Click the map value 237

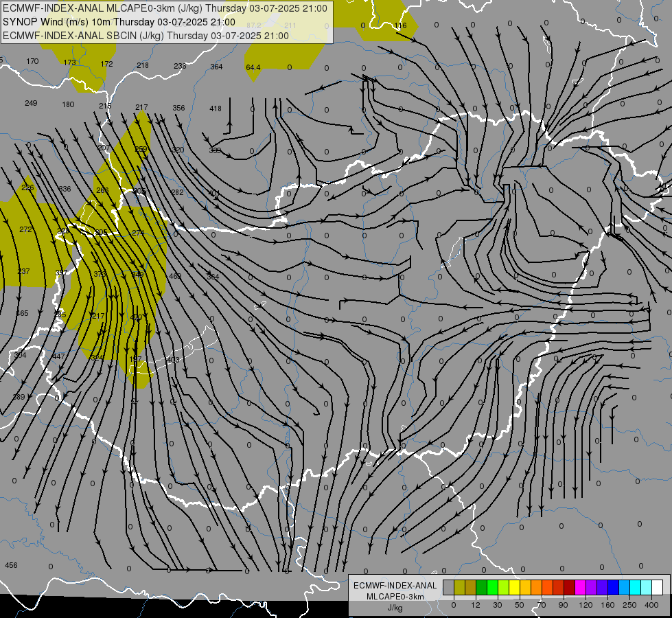(x=23, y=271)
